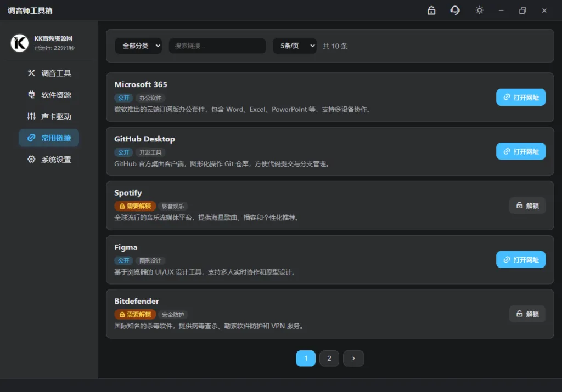The image size is (562, 392).
Task: Click the Figma title
Action: coord(126,247)
